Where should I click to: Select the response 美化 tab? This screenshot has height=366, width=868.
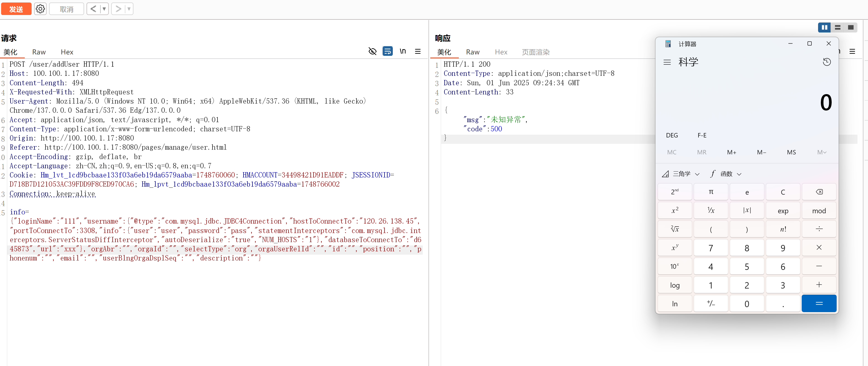pyautogui.click(x=444, y=52)
